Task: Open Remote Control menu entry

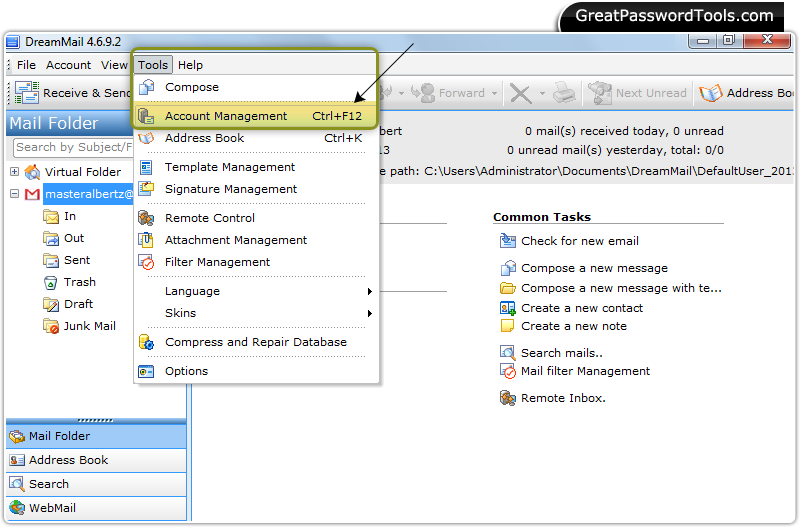Action: click(256, 218)
